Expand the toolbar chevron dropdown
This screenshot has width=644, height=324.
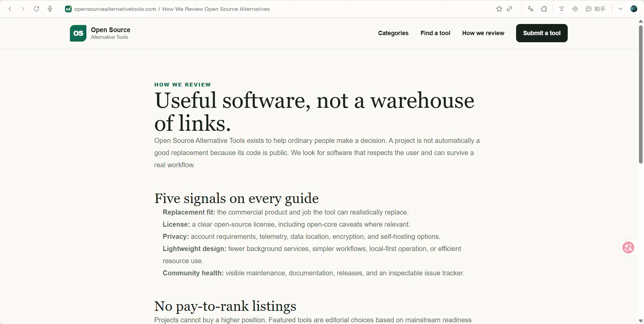[x=620, y=9]
